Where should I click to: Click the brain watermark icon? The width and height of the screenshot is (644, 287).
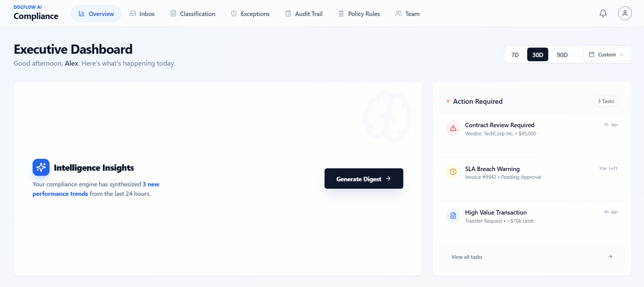click(x=387, y=116)
